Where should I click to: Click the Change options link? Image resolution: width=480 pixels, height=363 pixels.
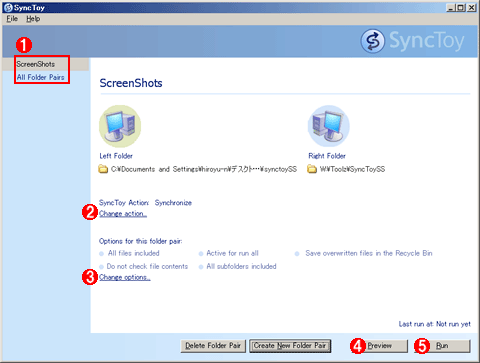point(125,277)
